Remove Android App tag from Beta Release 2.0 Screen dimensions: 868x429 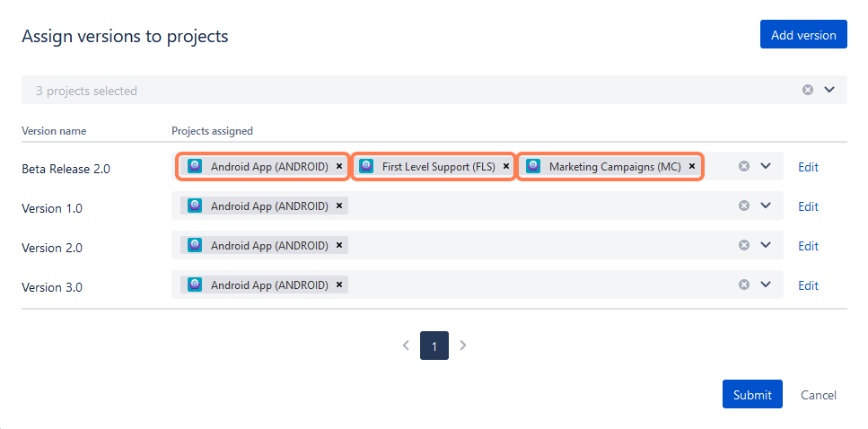click(338, 166)
